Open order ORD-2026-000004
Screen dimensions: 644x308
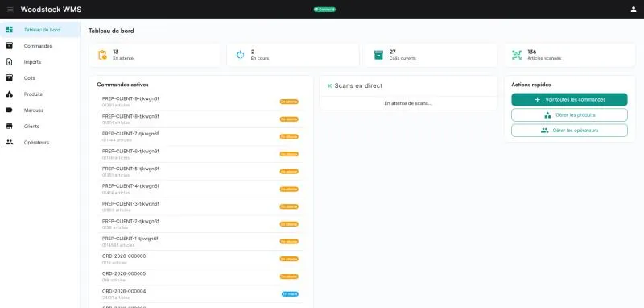point(200,294)
